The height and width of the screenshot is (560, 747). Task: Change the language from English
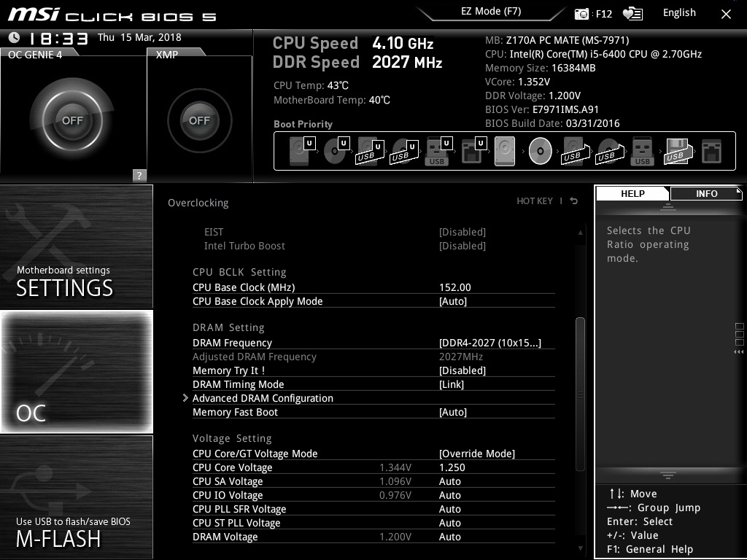click(679, 13)
